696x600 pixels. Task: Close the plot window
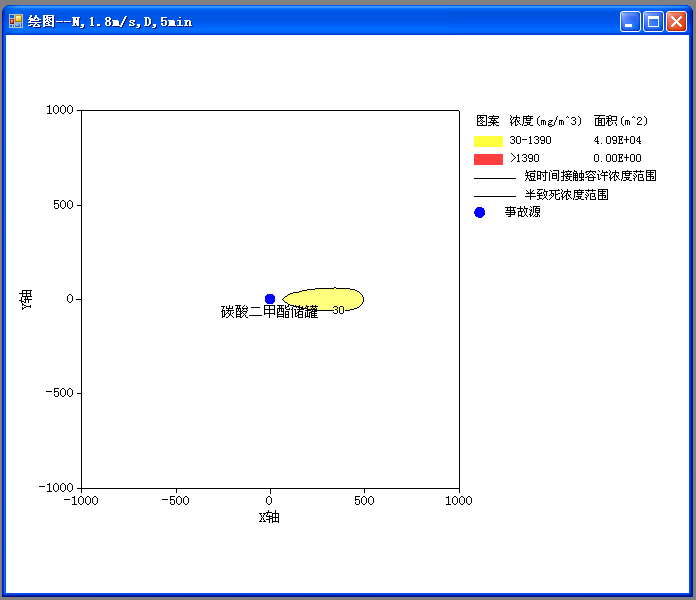(x=676, y=21)
